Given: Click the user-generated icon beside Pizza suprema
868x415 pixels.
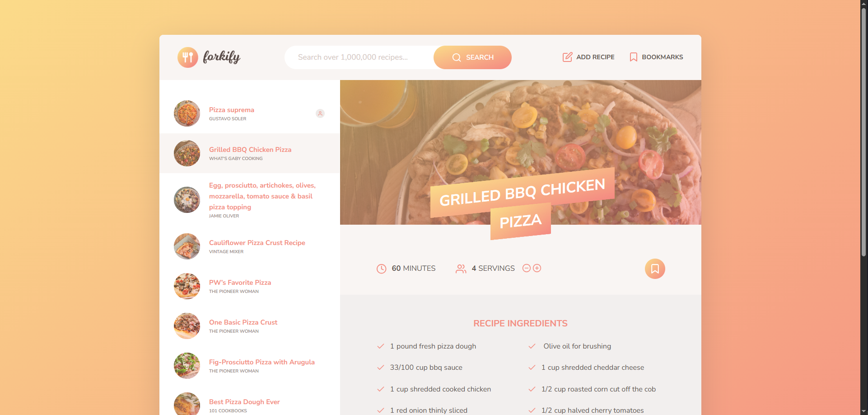Looking at the screenshot, I should click(320, 113).
